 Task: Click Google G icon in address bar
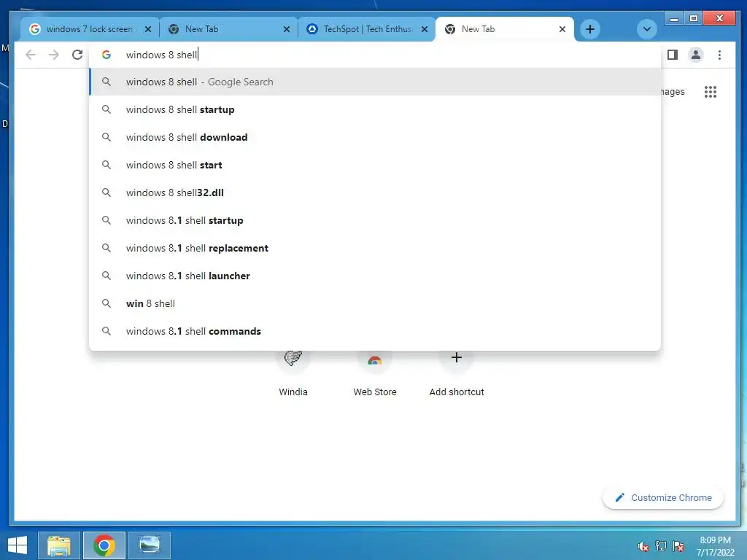[x=107, y=55]
